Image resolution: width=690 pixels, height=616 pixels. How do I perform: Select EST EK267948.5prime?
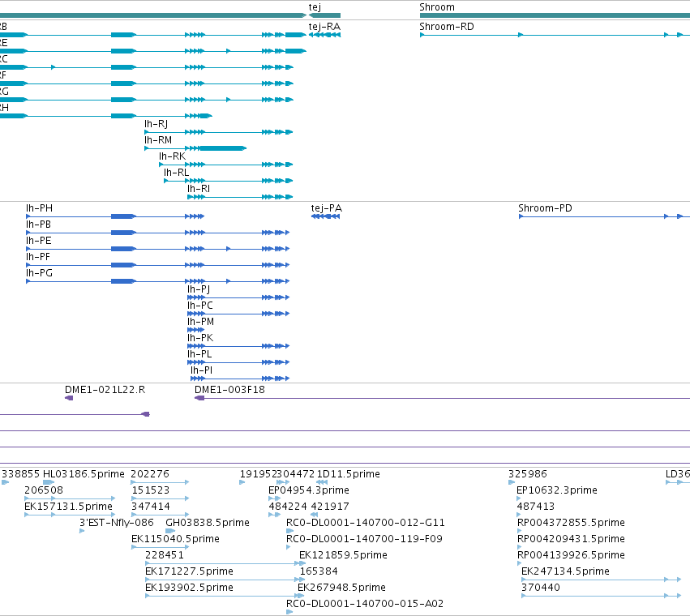341,588
